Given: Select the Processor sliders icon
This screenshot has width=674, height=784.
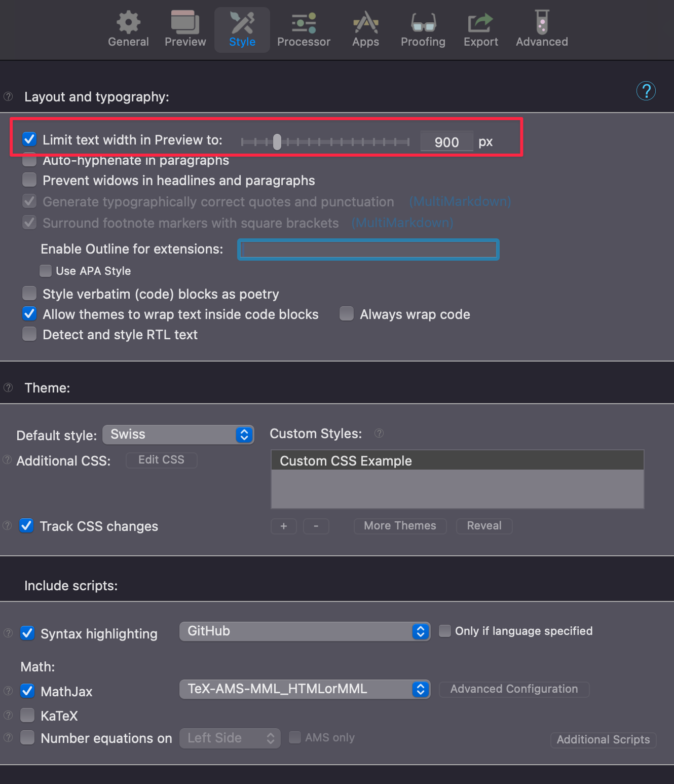Looking at the screenshot, I should (304, 23).
